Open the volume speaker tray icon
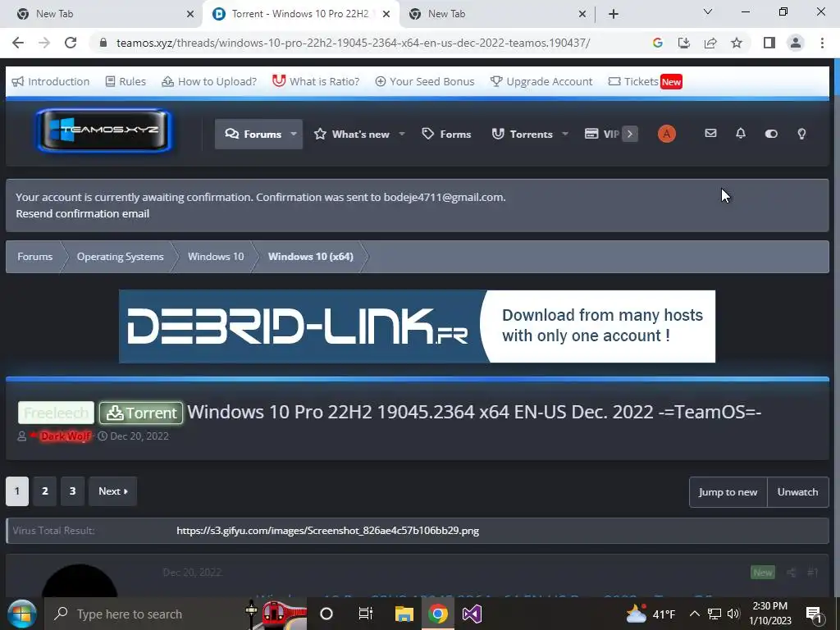This screenshot has height=630, width=840. point(733,614)
